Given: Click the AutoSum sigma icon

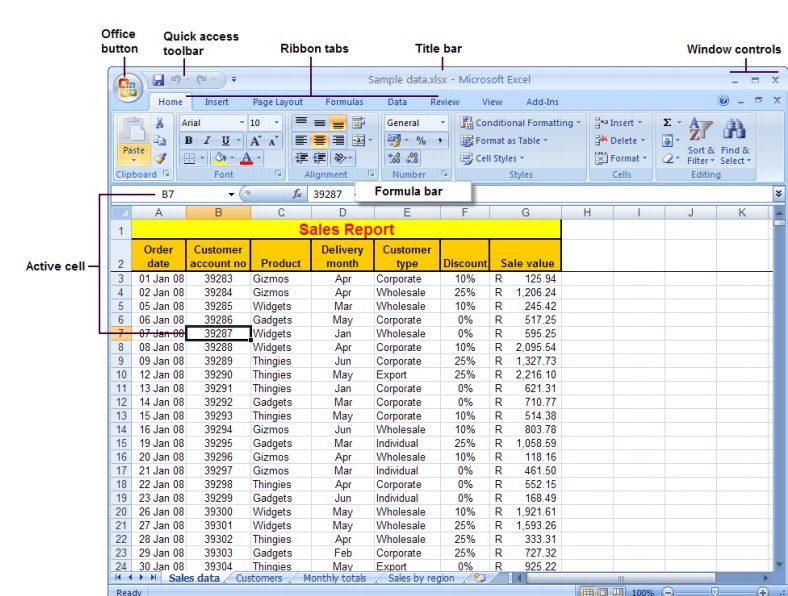Looking at the screenshot, I should tap(667, 123).
